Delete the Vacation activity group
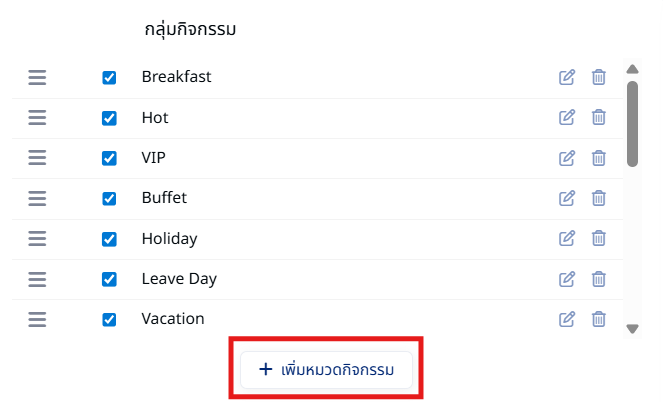The width and height of the screenshot is (663, 402). pos(598,319)
